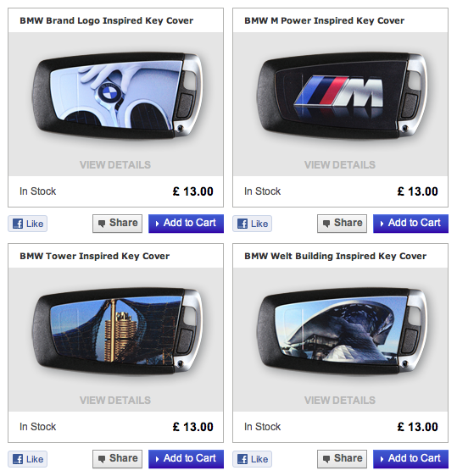View details of the M Power key cover
The width and height of the screenshot is (457, 476).
[340, 165]
